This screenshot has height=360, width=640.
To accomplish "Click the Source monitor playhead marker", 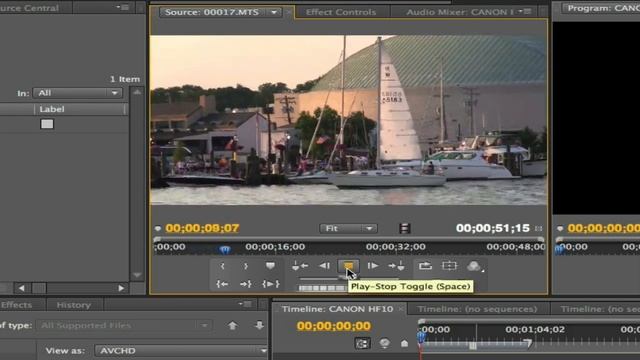I will point(224,249).
